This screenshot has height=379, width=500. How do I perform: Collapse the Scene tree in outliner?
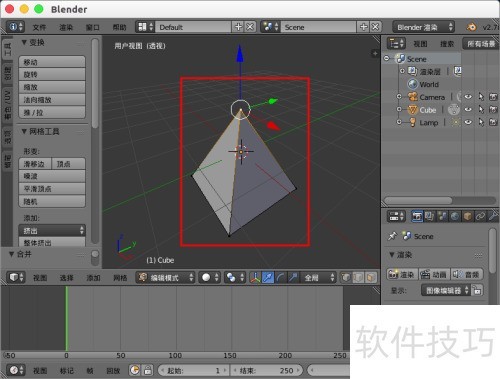[x=386, y=58]
